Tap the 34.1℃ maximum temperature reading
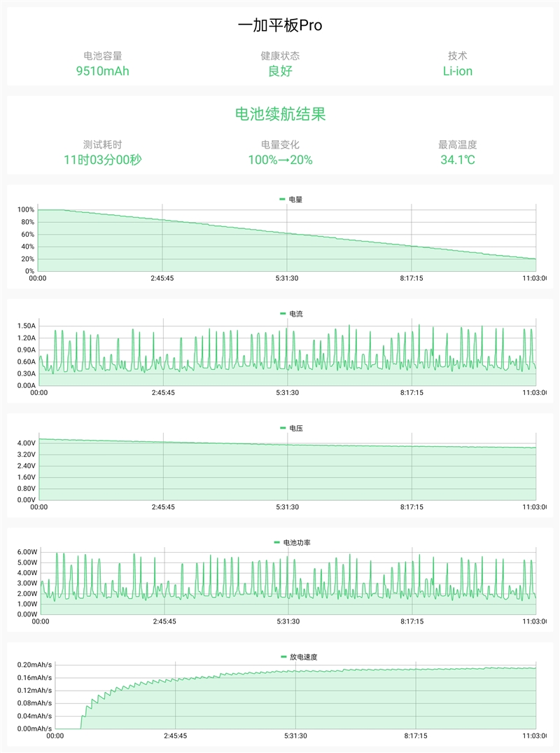Screen dimensions: 560x753 (458, 160)
